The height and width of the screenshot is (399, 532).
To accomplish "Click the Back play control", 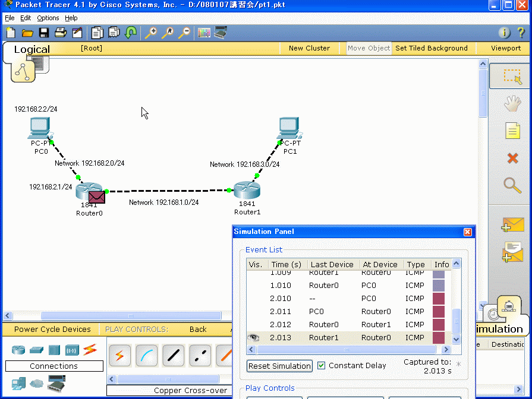I will [x=198, y=329].
